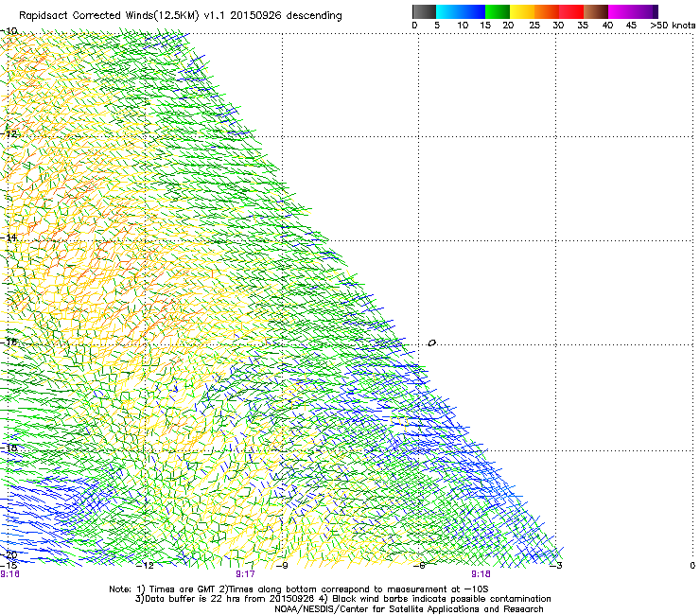Click the '>50 knots' scale label
This screenshot has width=700, height=615.
[673, 26]
